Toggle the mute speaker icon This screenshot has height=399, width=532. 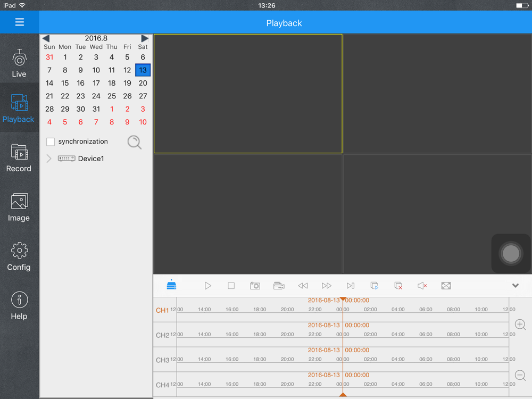click(x=422, y=286)
